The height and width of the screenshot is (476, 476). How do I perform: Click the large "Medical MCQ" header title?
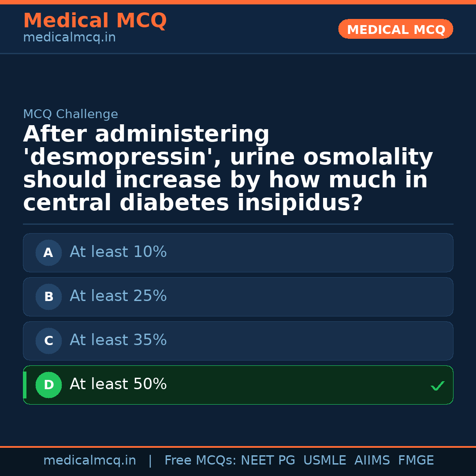click(95, 21)
